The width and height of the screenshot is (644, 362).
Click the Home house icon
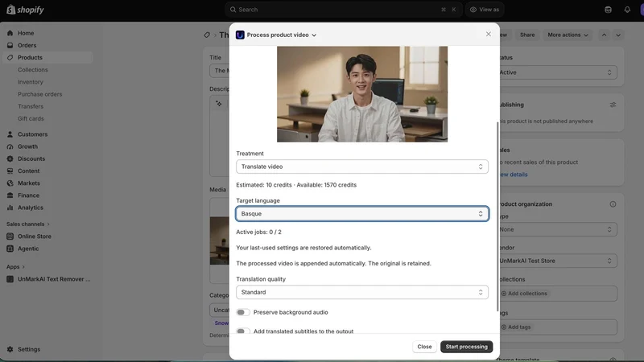click(x=10, y=33)
